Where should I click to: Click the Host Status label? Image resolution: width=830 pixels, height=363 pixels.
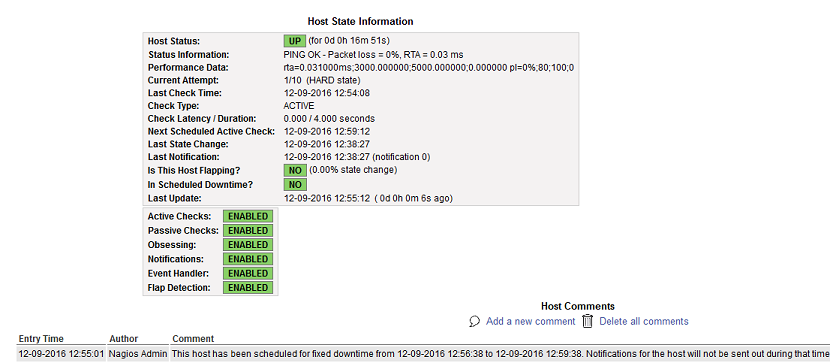174,41
